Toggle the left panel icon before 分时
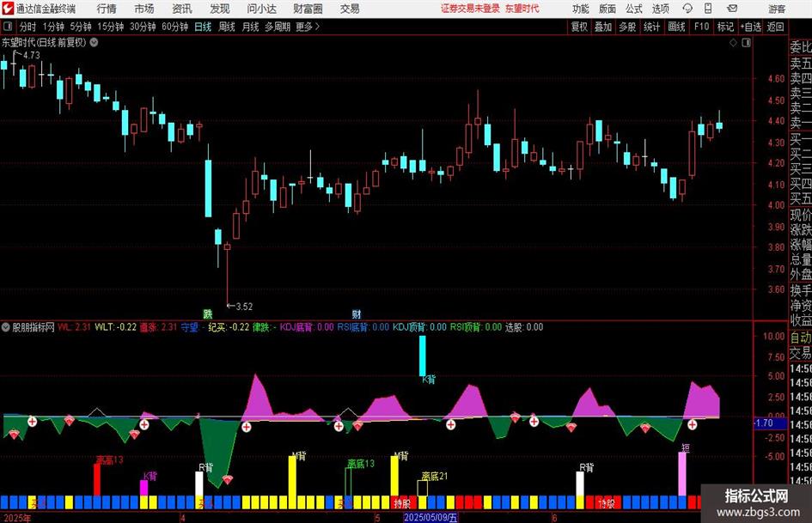 click(8, 27)
